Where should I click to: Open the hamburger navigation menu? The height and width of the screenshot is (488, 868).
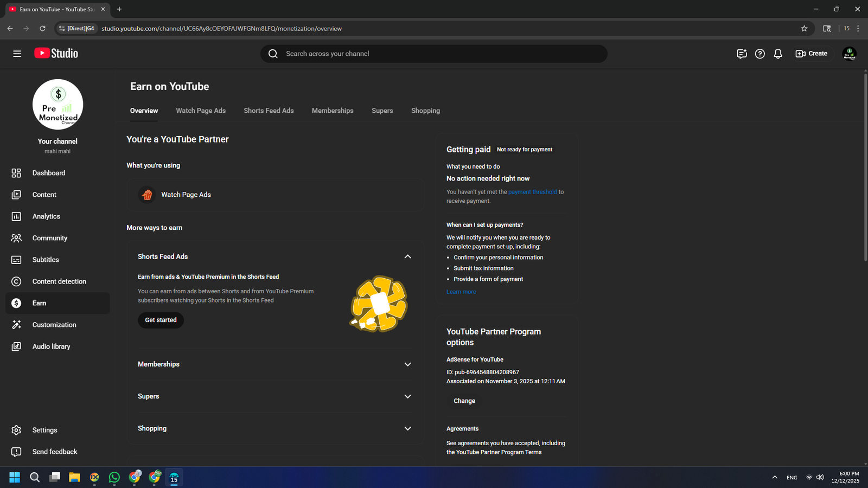click(x=17, y=54)
